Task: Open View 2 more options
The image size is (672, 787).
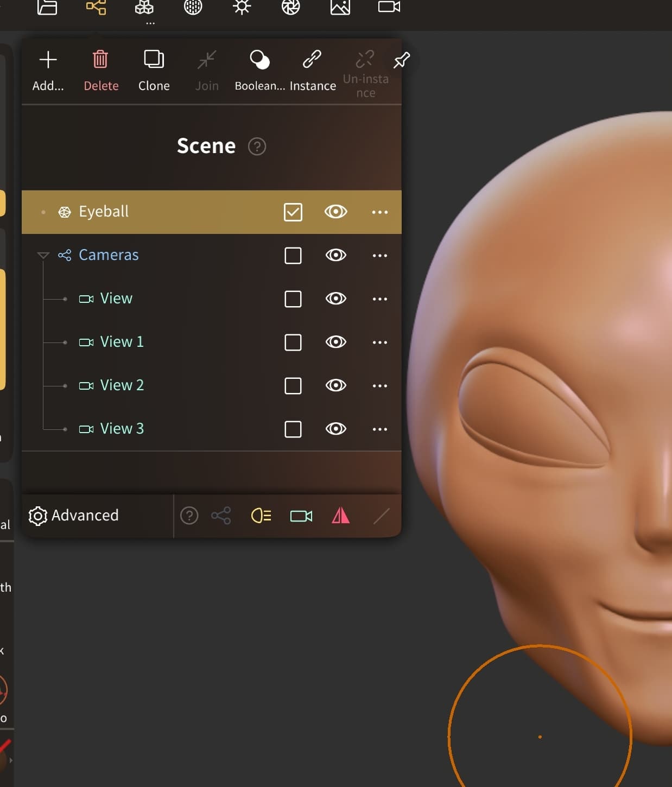Action: (x=380, y=386)
